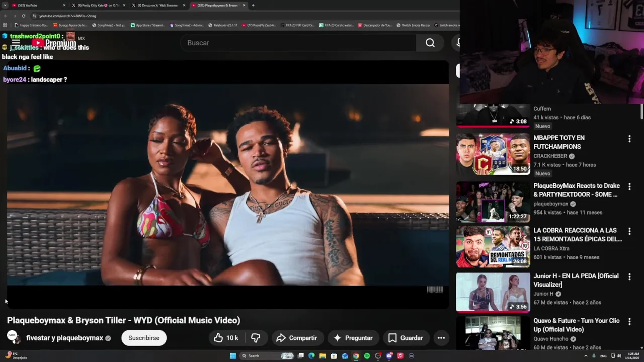Open options for MBAPPE TOTY video
This screenshot has height=362, width=644.
click(x=629, y=139)
